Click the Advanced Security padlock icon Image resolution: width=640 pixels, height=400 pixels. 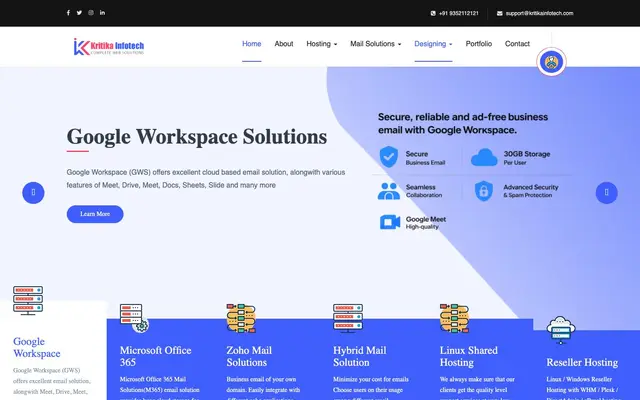coord(484,191)
